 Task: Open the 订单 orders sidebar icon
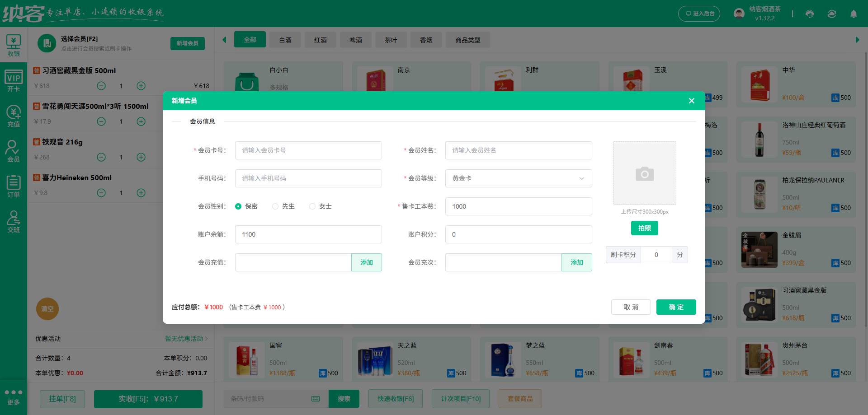(14, 186)
